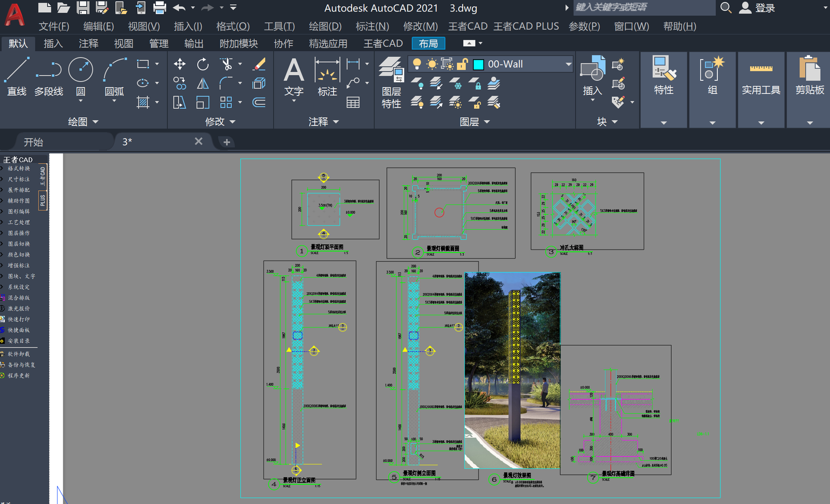The image size is (830, 504).
Task: Expand the 绘图 panel flyout
Action: pyautogui.click(x=83, y=122)
